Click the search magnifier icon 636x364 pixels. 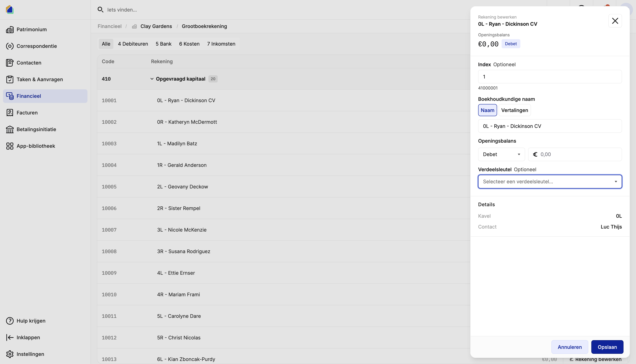(x=100, y=10)
